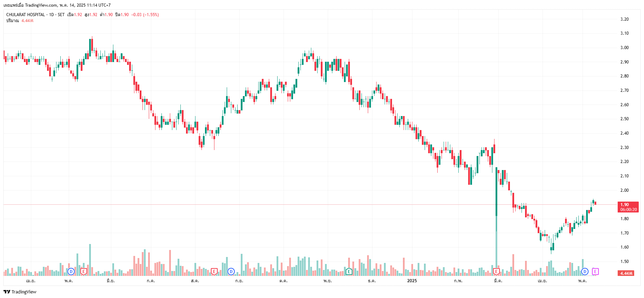Open the red earnings E marker at มี.ค.
Screen dimensions: 644x298
496,271
